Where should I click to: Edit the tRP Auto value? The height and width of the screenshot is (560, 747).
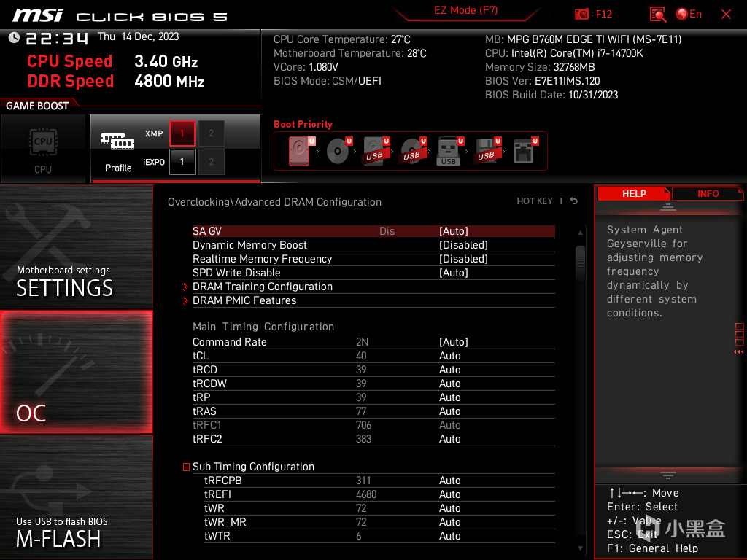(449, 397)
